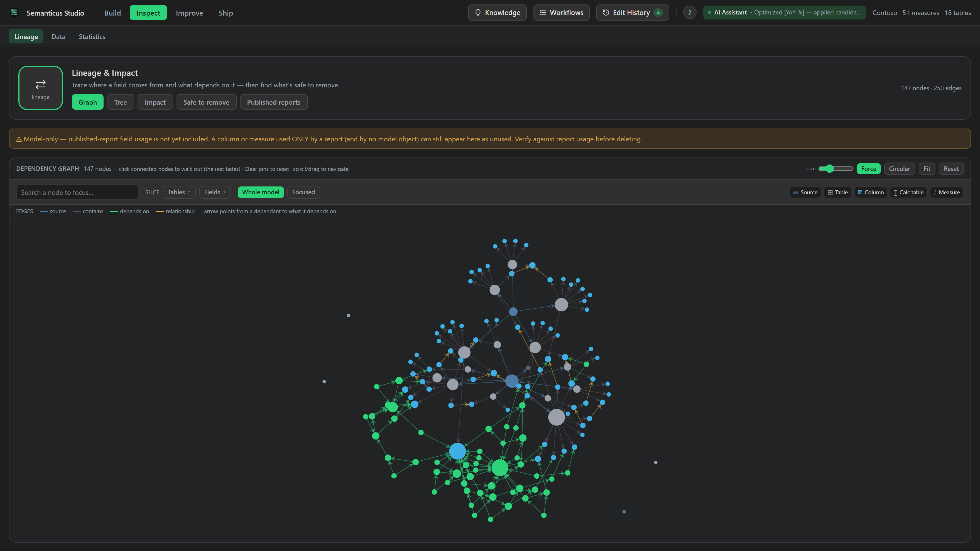980x551 pixels.
Task: Open Knowledge panel via lightbulb button
Action: click(497, 13)
